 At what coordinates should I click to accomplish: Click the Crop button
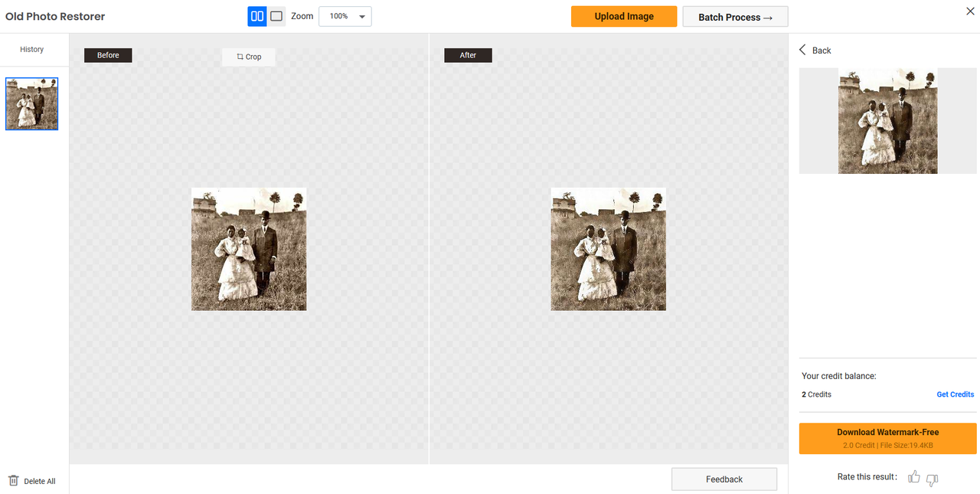249,57
